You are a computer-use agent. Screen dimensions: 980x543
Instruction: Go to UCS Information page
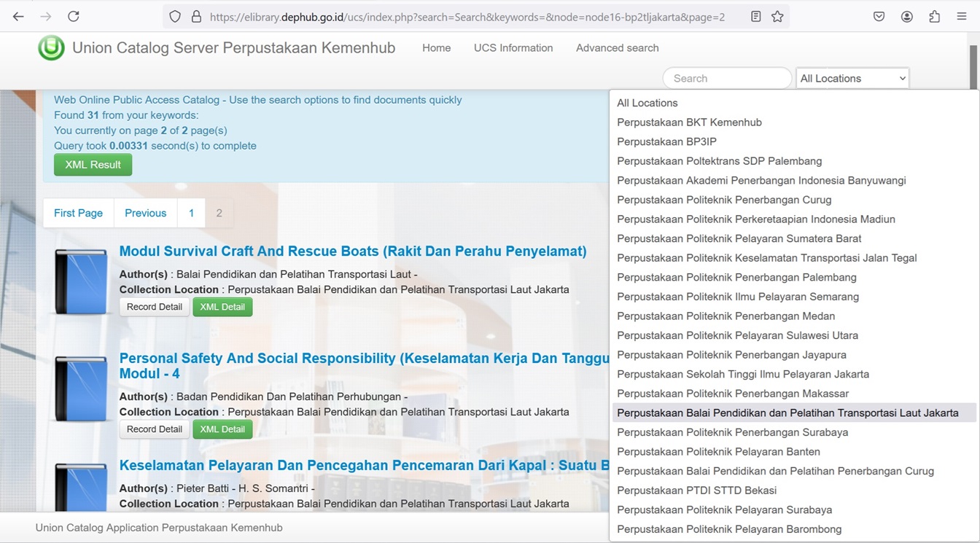point(513,48)
